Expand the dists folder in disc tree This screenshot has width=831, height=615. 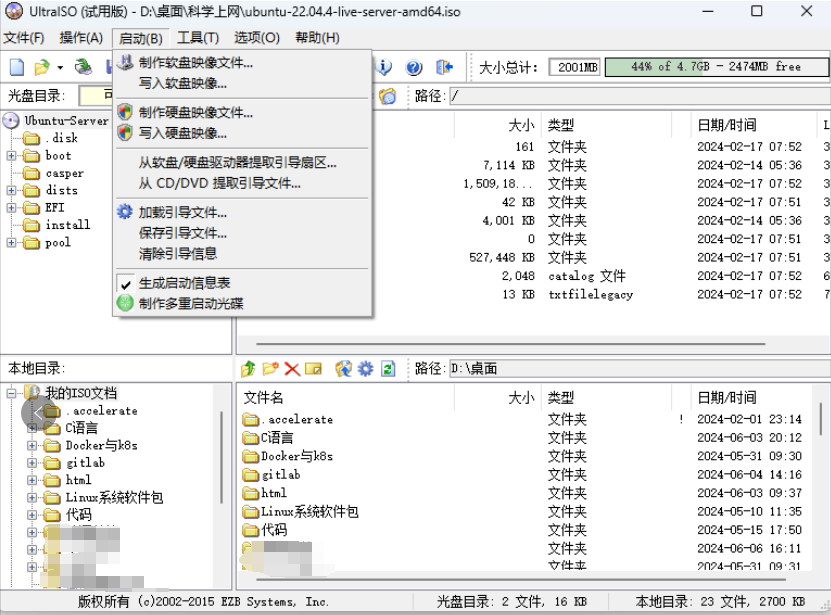click(11, 190)
